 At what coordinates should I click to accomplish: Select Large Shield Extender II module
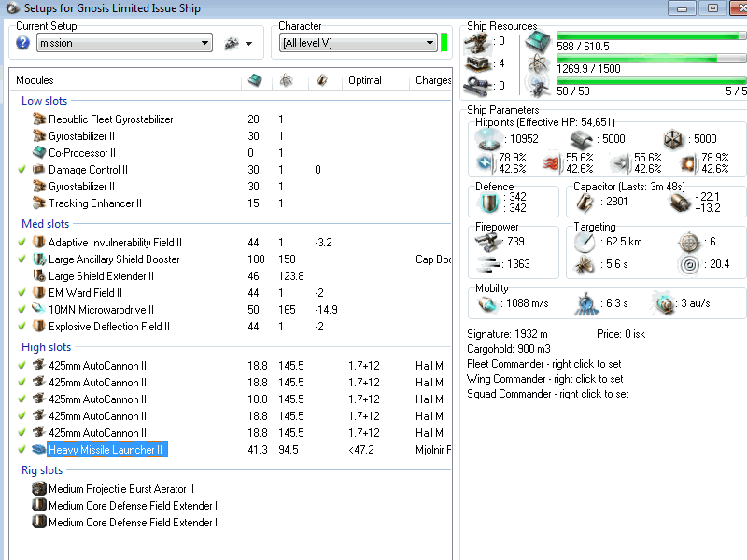pos(101,276)
